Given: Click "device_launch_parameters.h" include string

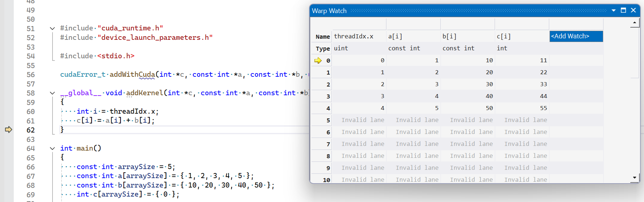Looking at the screenshot, I should click(x=155, y=38).
